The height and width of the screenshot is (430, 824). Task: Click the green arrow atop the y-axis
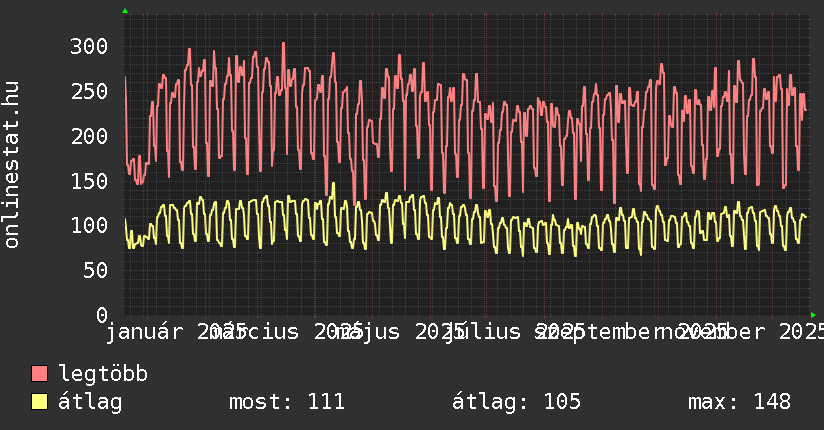(125, 11)
